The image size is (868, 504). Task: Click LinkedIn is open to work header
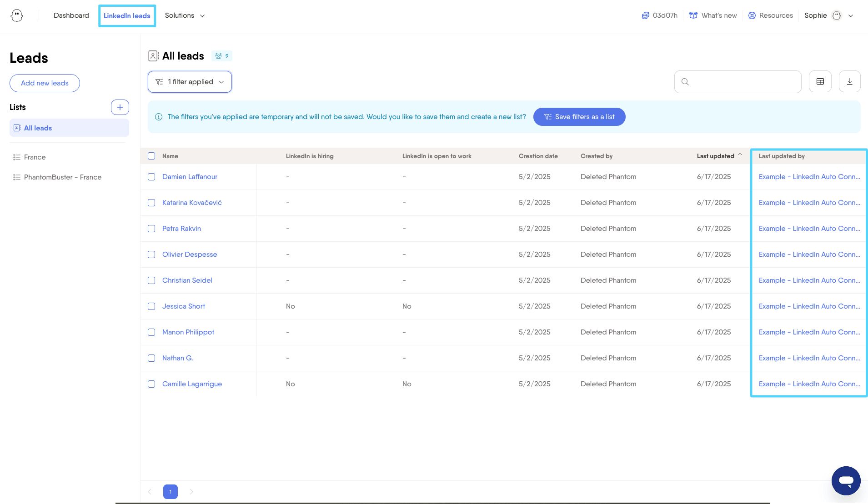pyautogui.click(x=437, y=156)
